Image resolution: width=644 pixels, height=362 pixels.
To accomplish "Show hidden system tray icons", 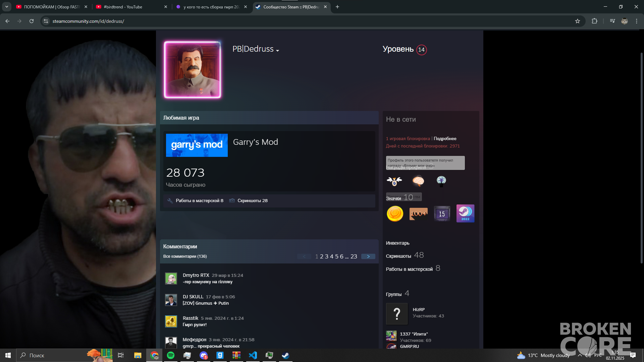I will [580, 355].
